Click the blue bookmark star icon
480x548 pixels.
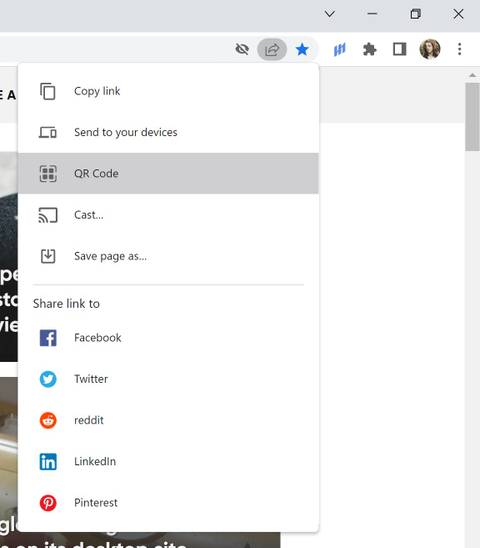[302, 49]
